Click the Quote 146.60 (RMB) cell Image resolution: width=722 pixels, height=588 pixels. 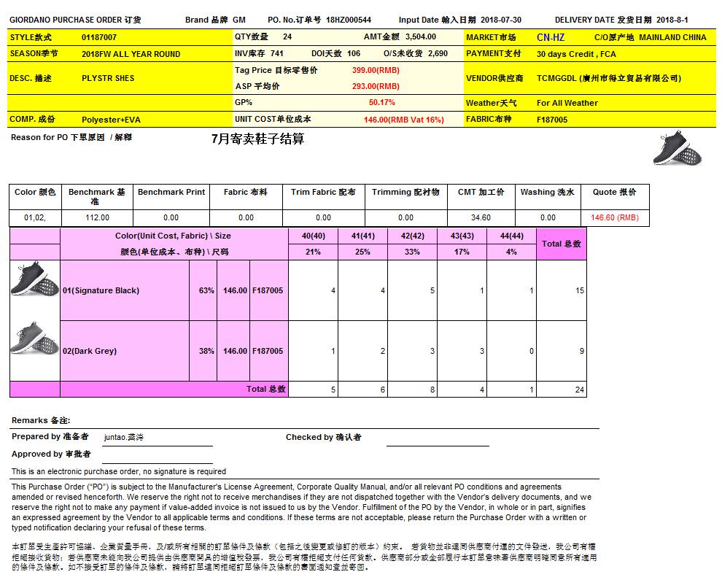tap(614, 217)
